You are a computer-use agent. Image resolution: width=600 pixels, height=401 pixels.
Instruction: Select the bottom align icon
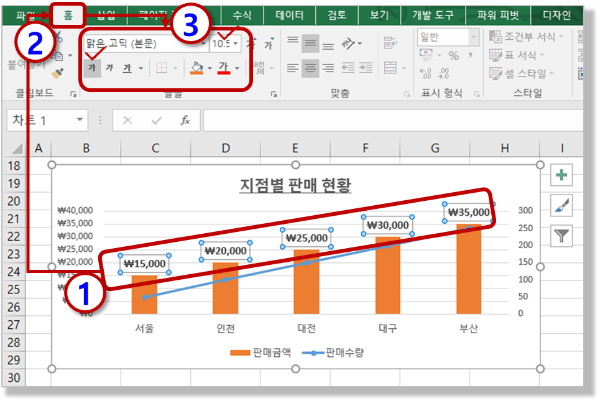click(x=328, y=46)
